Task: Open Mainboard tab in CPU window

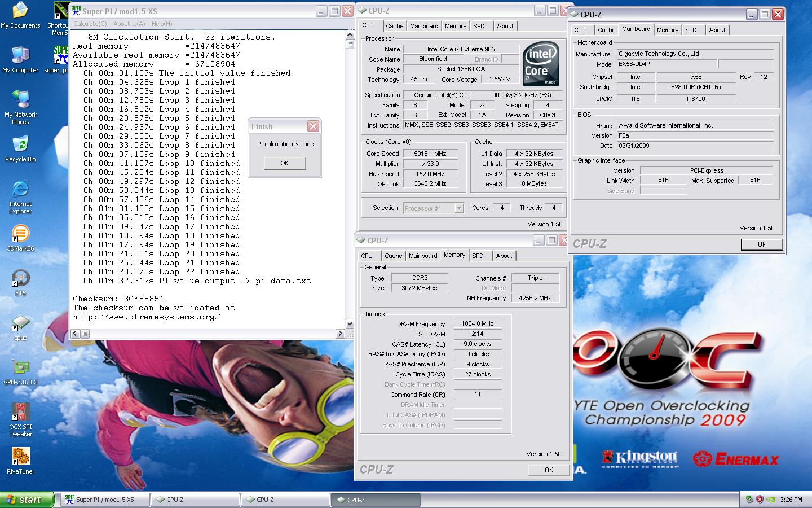Action: pyautogui.click(x=424, y=26)
